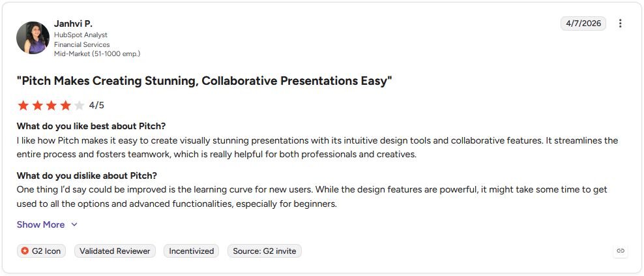The image size is (644, 276).
Task: Click the Mid-Market company size text
Action: coord(97,54)
